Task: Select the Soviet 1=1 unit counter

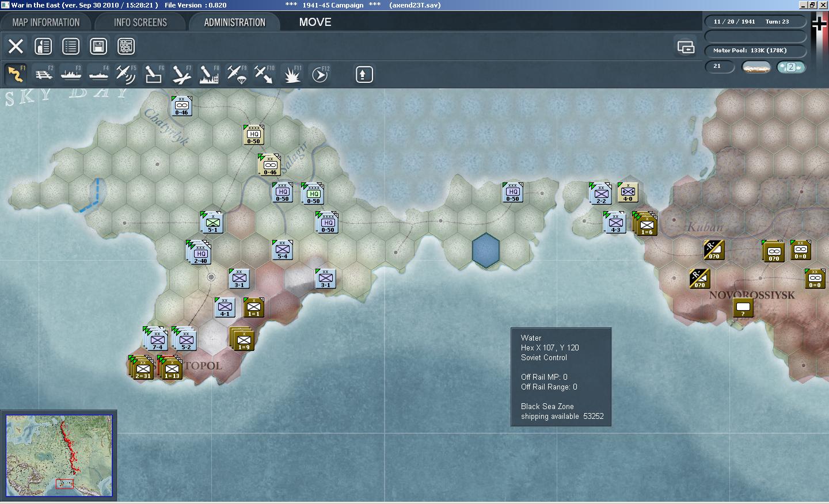Action: click(253, 307)
